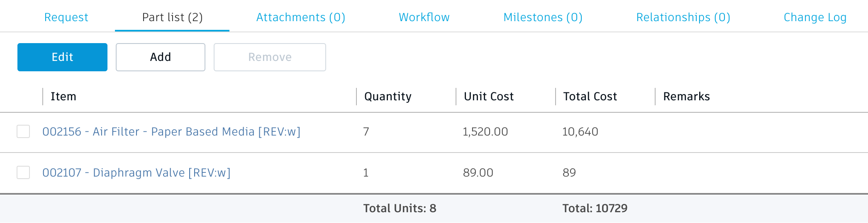The height and width of the screenshot is (223, 868).
Task: Switch to the Request tab
Action: pos(66,17)
